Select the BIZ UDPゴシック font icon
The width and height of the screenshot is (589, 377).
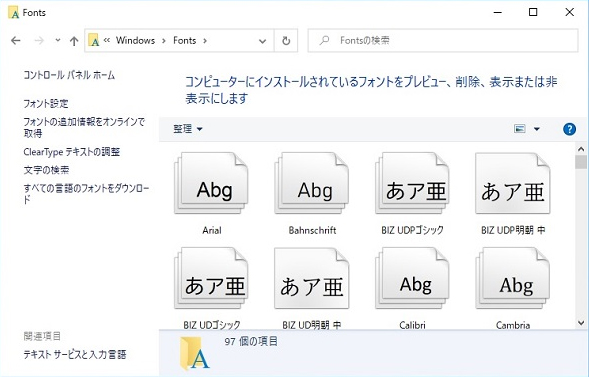tap(412, 183)
